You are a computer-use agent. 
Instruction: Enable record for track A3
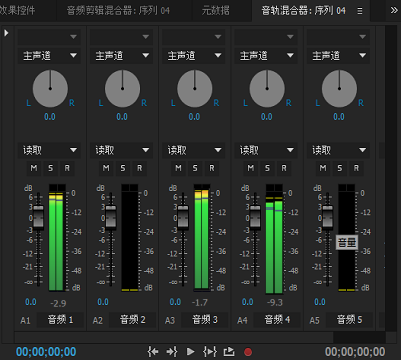tap(212, 168)
